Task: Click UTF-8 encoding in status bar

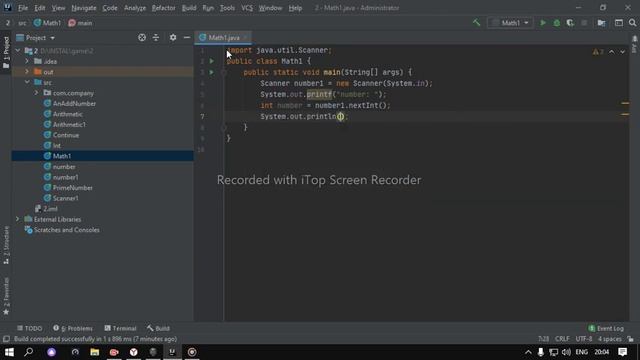Action: coord(584,339)
